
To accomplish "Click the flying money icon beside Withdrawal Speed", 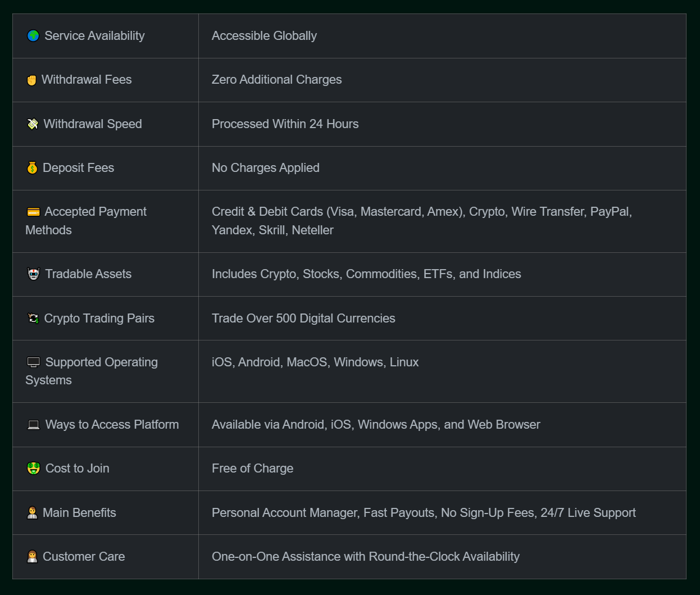I will tap(33, 124).
